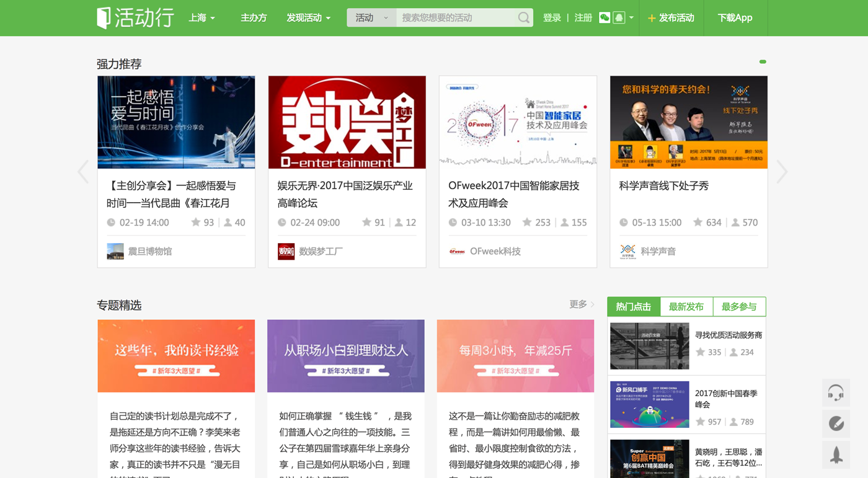Open the 每周3小时，年减25斤 topic banner

515,356
